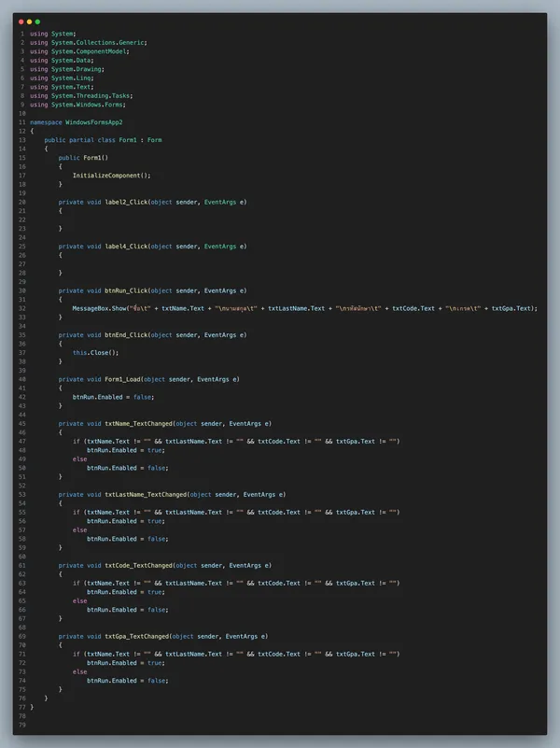
Task: Select the 'this.Close();' statement
Action: click(96, 353)
